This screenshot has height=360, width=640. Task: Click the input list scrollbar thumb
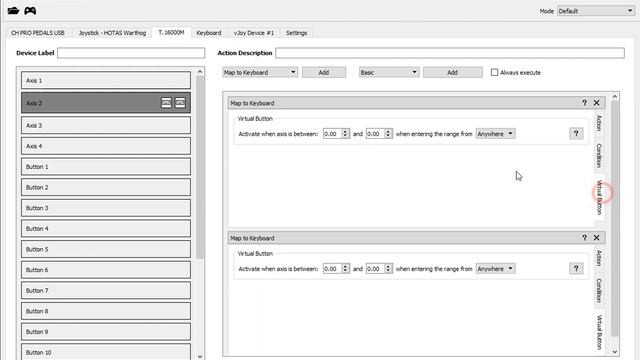click(200, 167)
